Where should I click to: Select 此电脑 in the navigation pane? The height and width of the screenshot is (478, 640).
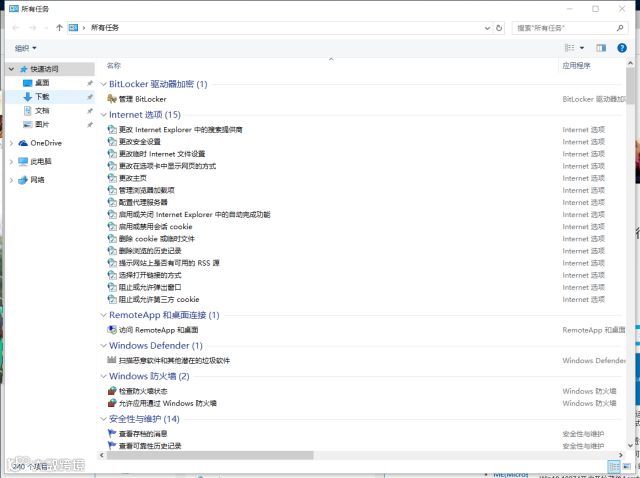tap(41, 162)
